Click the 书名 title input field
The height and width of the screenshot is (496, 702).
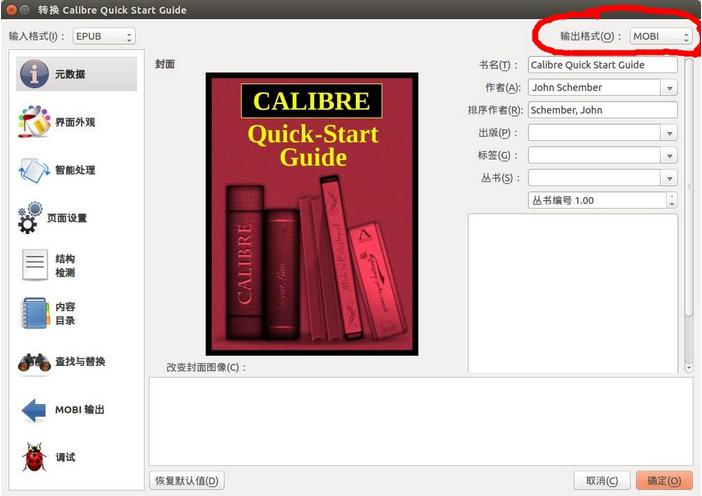pos(603,65)
